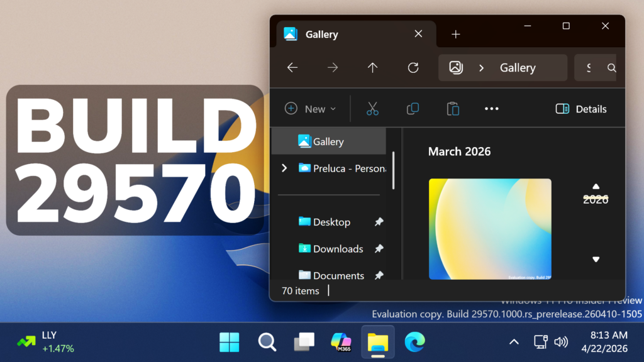
Task: Add a new File Explorer tab
Action: pos(456,34)
